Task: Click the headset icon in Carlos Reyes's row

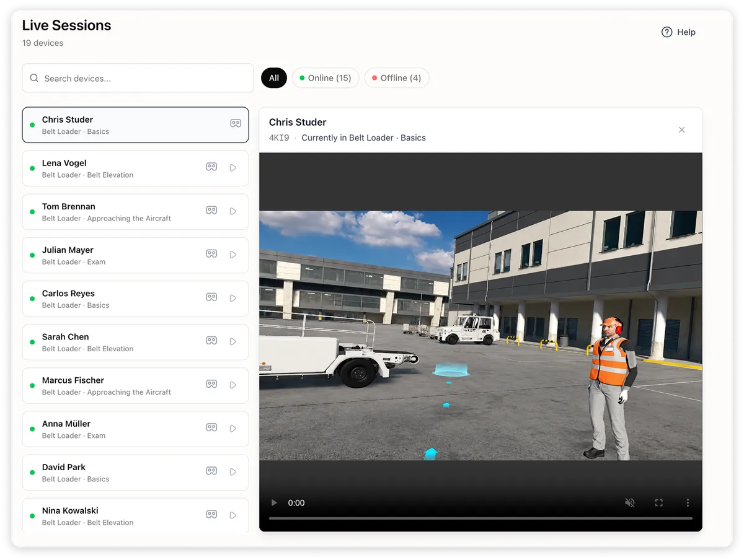Action: 211,297
